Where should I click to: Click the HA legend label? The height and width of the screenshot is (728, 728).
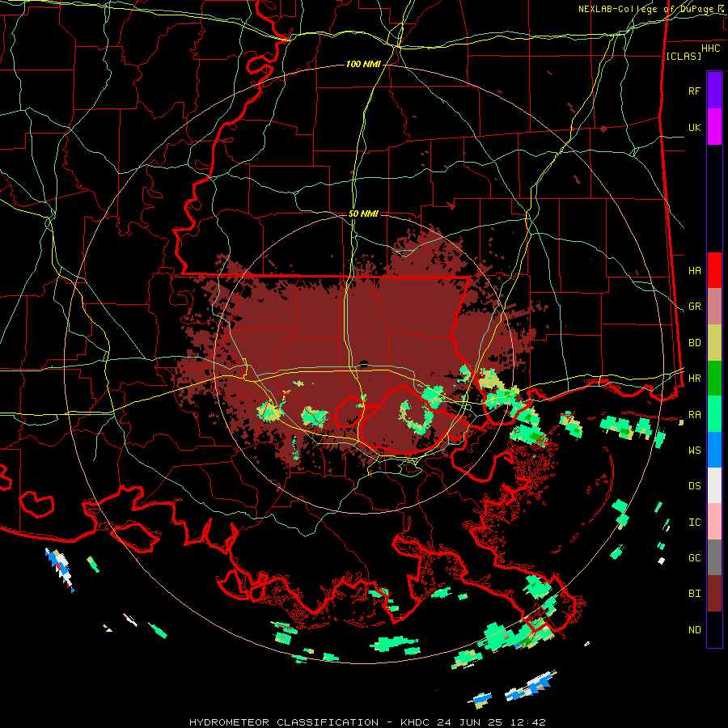(x=694, y=270)
